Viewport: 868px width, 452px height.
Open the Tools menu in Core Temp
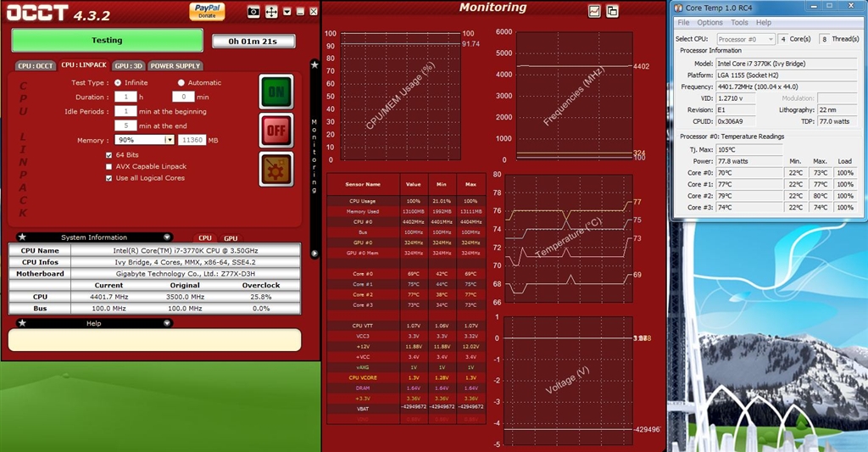click(739, 23)
